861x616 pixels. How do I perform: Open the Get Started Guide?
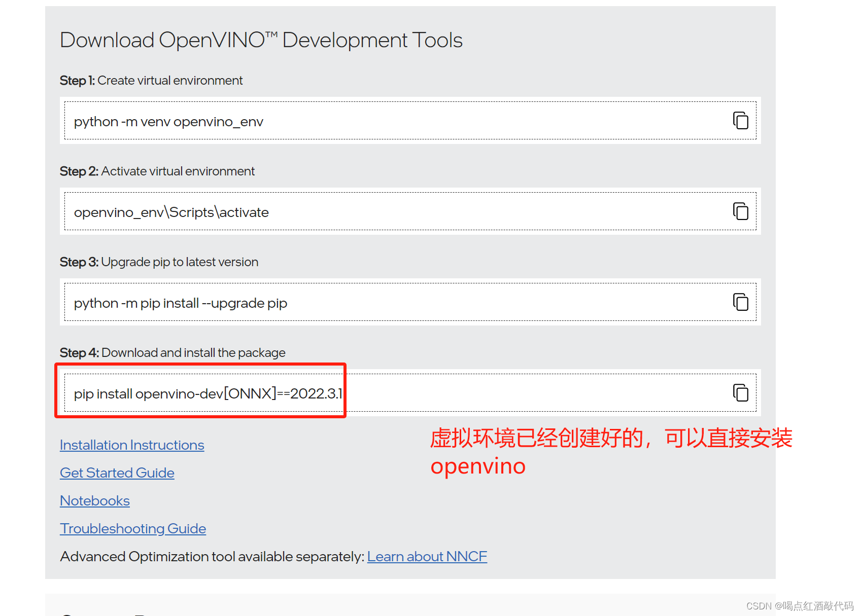tap(117, 473)
